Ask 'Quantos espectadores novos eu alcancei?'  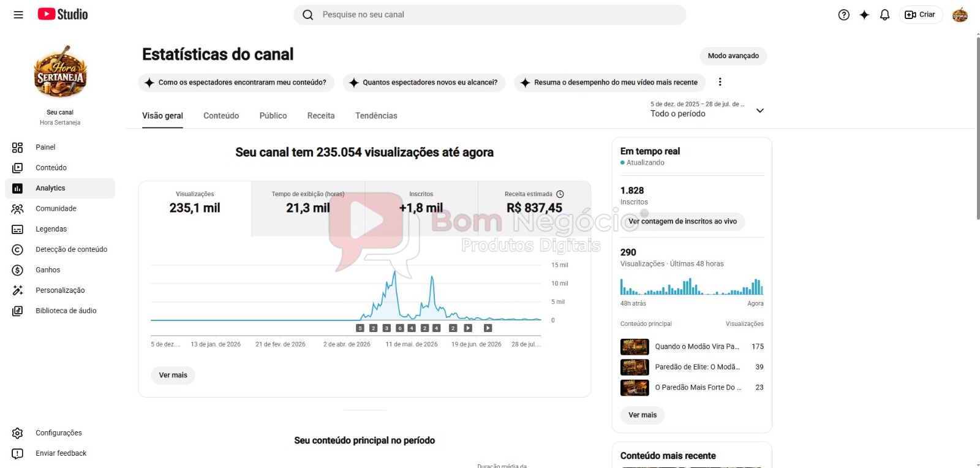[424, 82]
